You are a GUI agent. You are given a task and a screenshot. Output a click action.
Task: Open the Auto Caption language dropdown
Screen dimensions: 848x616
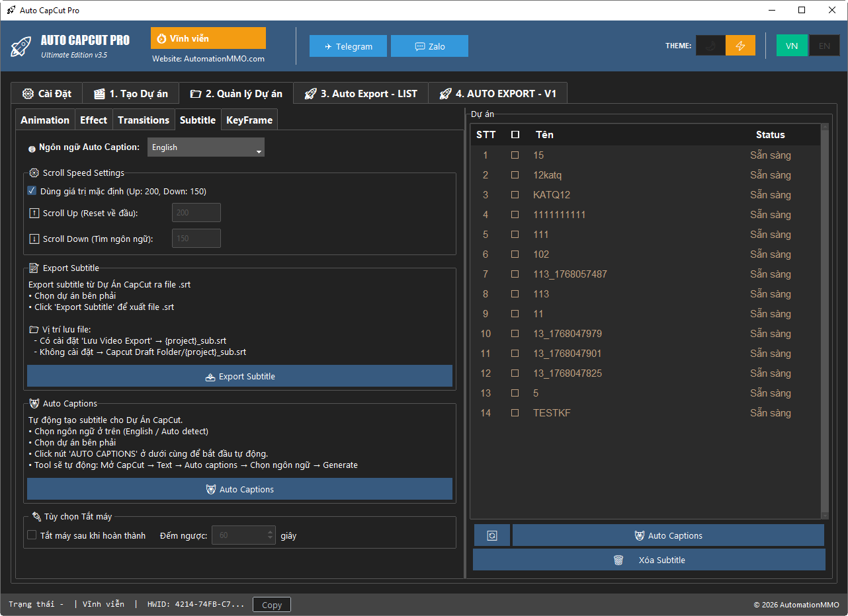pos(206,147)
